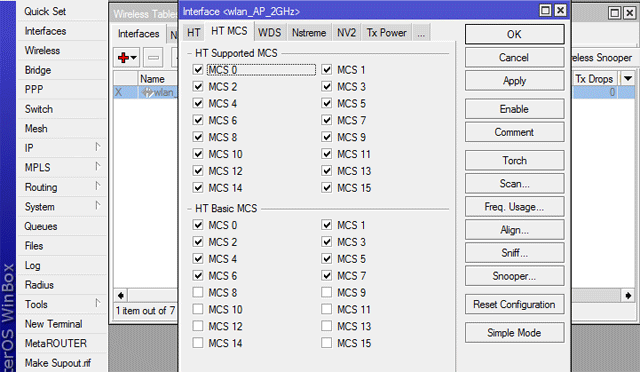Screen dimensions: 640x372
Task: Click the Cancel button
Action: (x=514, y=58)
